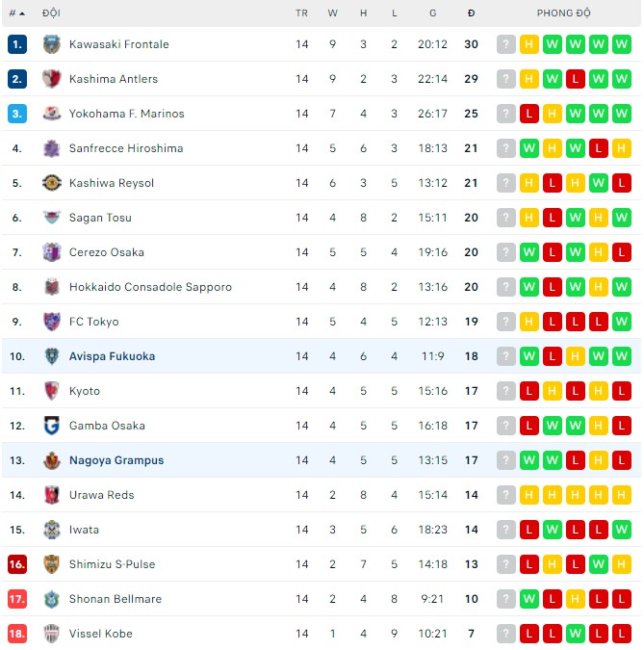The width and height of the screenshot is (644, 650).
Task: Click the ĐỘI team column header
Action: pyautogui.click(x=51, y=13)
